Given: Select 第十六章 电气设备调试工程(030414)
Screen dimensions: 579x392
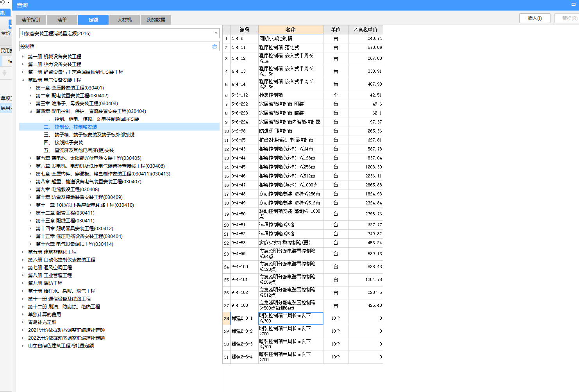Looking at the screenshot, I should click(x=75, y=244).
